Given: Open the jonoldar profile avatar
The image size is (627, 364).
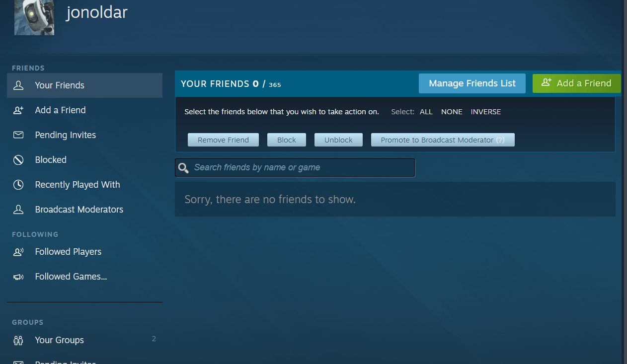Looking at the screenshot, I should coord(34,17).
